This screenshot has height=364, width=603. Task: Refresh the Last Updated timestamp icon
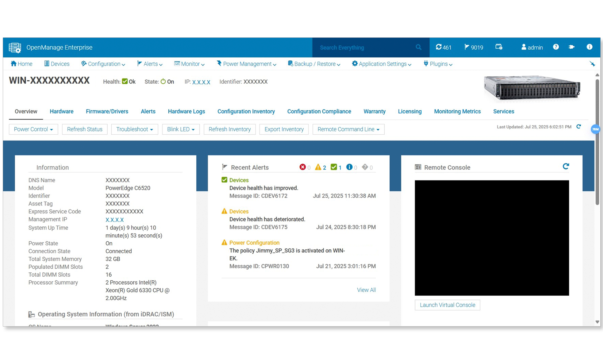(x=579, y=127)
